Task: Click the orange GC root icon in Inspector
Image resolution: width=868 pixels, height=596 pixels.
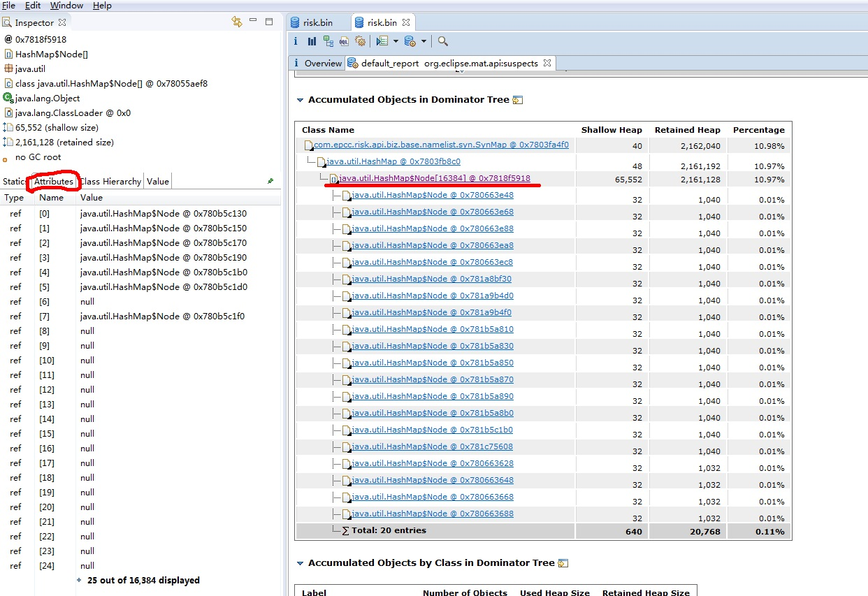Action: [6, 159]
